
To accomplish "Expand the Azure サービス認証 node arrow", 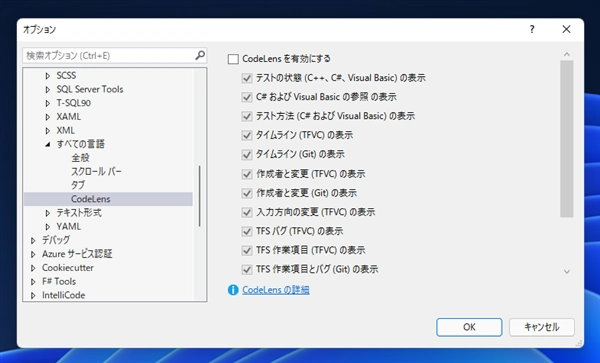I will (33, 254).
